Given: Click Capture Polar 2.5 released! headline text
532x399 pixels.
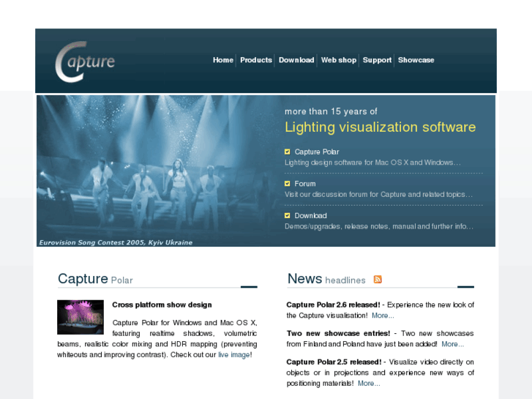Looking at the screenshot, I should 334,362.
